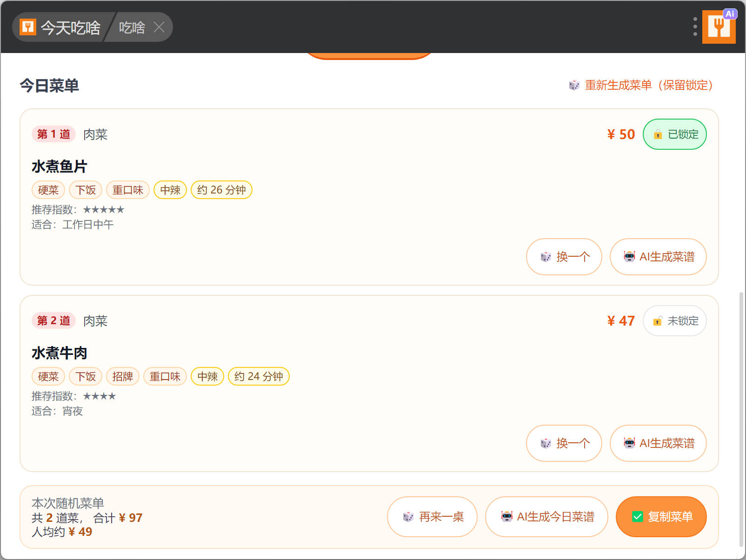Click the open lock icon in 未锁定

click(x=658, y=321)
